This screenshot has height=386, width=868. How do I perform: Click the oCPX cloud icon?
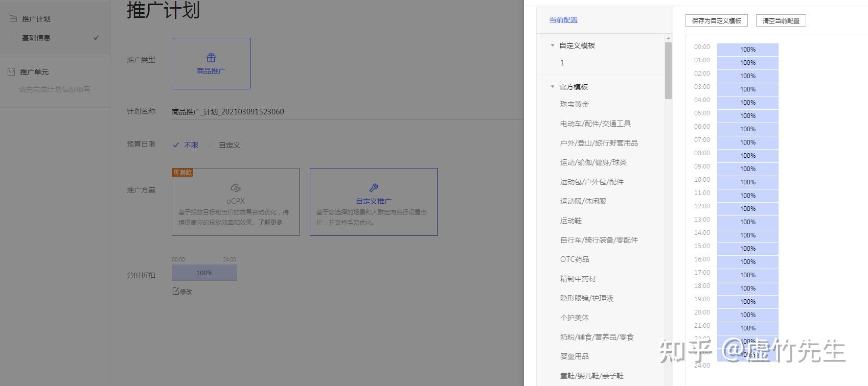click(236, 188)
